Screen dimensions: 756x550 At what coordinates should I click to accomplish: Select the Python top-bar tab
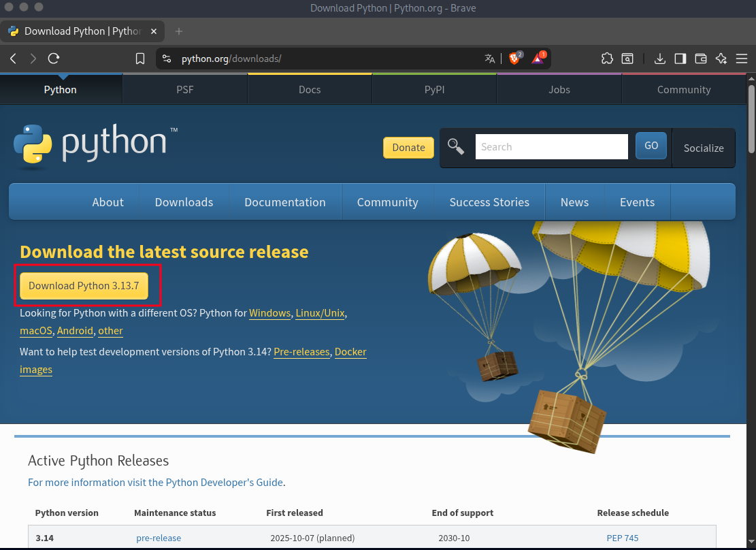(61, 90)
